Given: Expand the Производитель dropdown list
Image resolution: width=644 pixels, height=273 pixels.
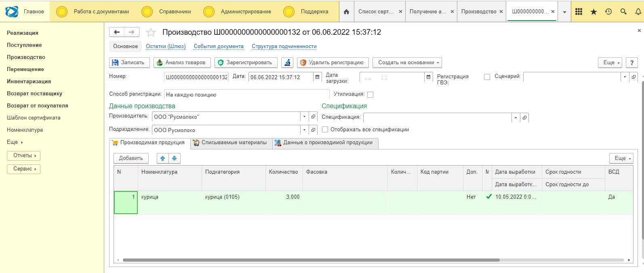Looking at the screenshot, I should [305, 117].
